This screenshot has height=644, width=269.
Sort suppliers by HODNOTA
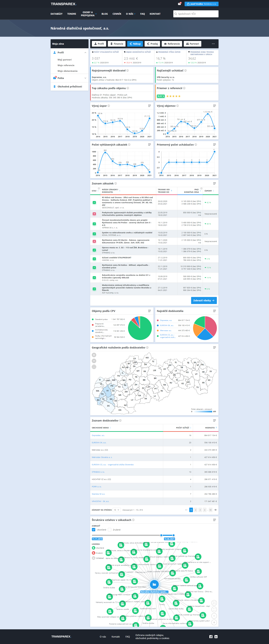(x=211, y=428)
